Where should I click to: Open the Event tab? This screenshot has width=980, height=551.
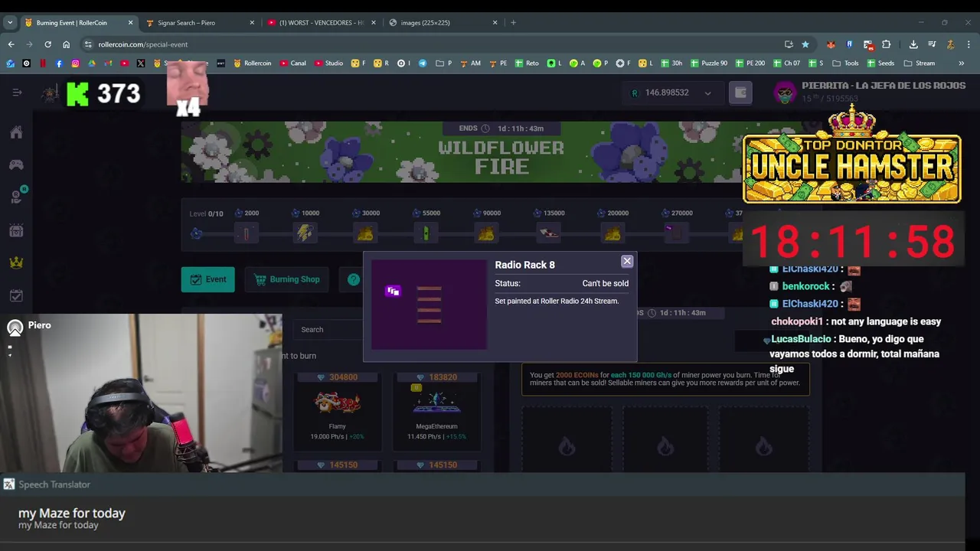(x=207, y=279)
